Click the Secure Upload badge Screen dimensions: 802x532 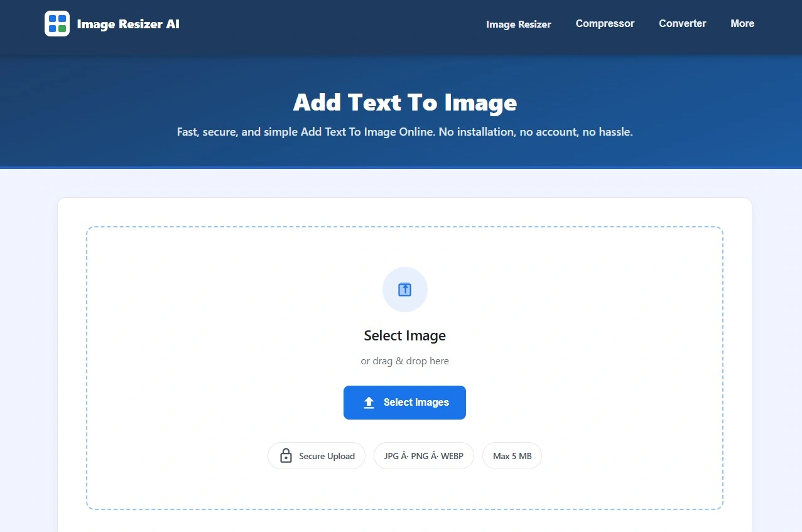click(x=317, y=456)
